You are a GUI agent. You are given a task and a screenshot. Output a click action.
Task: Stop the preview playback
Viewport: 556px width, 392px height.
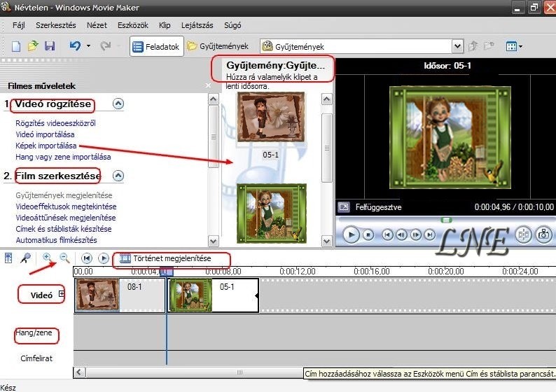click(368, 234)
